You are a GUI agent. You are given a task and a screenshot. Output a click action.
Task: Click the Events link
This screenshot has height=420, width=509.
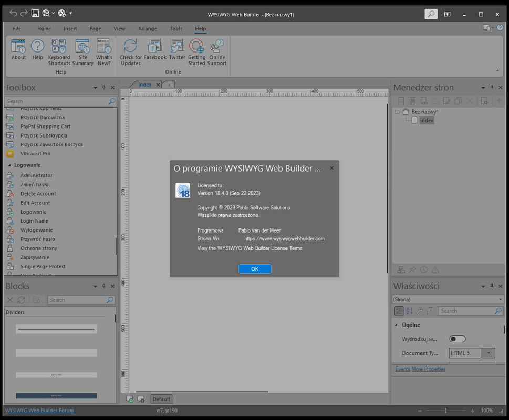(402, 369)
